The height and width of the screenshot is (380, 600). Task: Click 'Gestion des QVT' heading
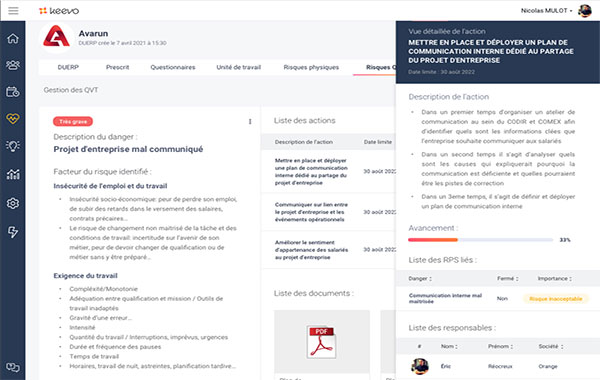71,90
